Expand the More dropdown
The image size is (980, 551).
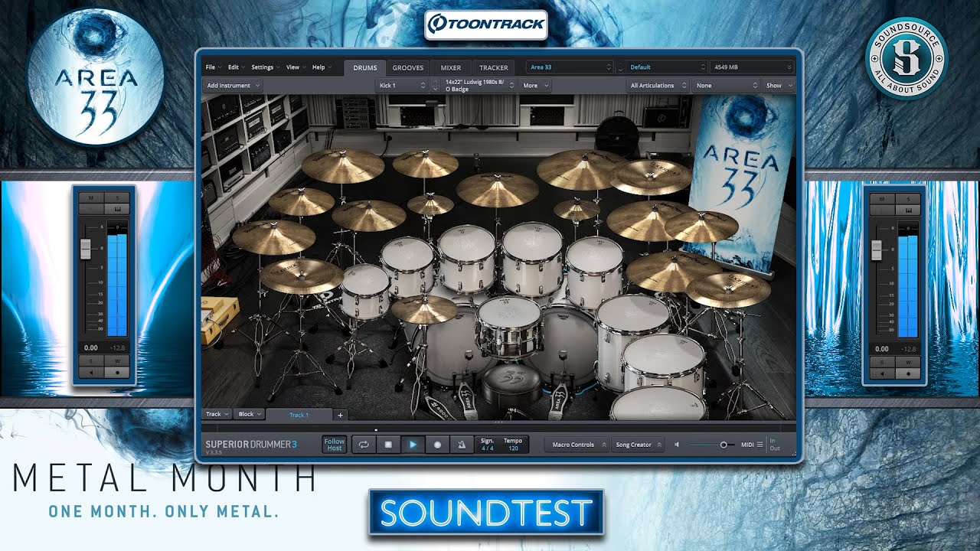(535, 86)
